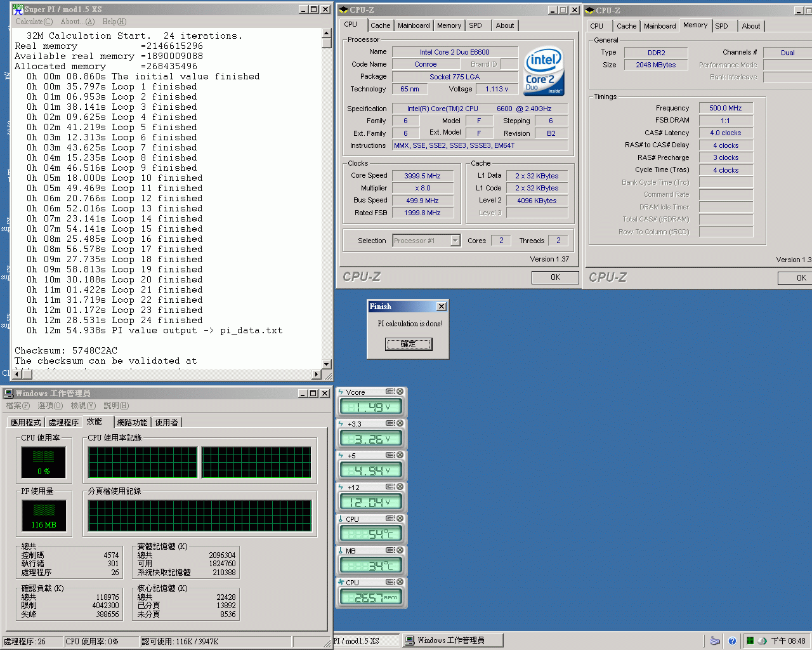This screenshot has height=650, width=812.
Task: Click the CPU temperature thermometer icon
Action: point(341,519)
